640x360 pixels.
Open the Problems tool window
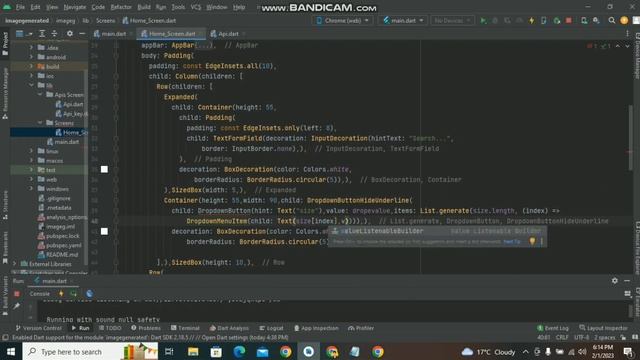click(x=146, y=328)
